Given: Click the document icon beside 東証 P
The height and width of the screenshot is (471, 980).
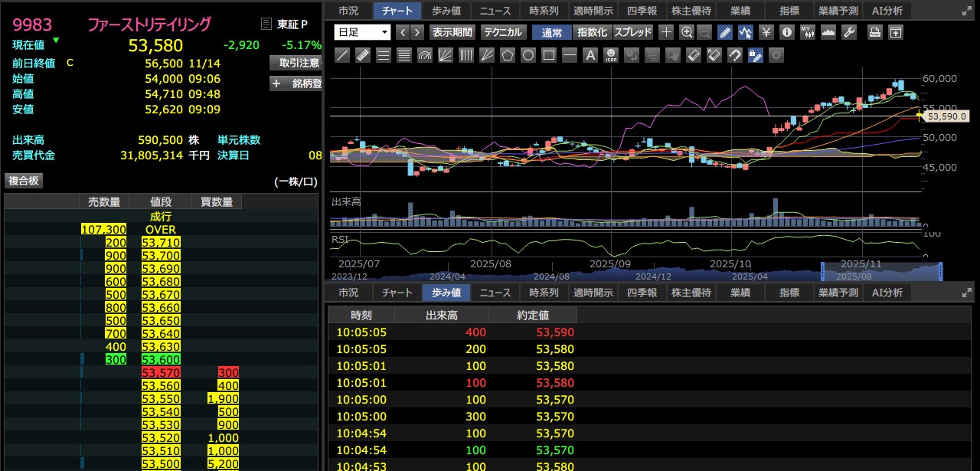Looking at the screenshot, I should click(266, 25).
